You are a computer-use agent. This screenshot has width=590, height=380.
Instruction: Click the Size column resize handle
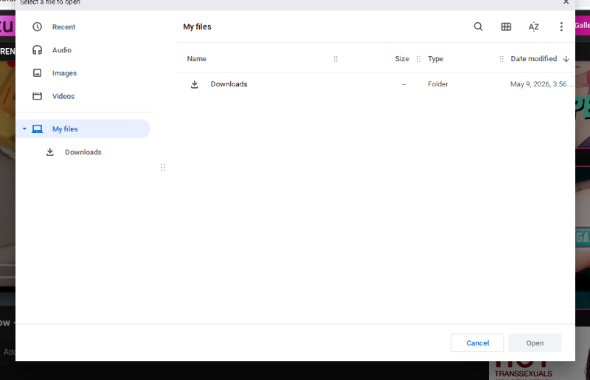(x=418, y=59)
